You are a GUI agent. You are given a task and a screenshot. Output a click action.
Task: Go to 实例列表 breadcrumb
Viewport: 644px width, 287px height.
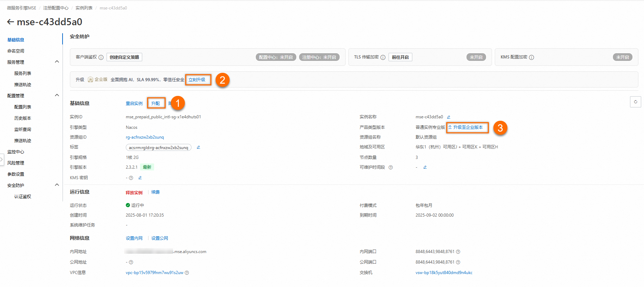tap(84, 8)
